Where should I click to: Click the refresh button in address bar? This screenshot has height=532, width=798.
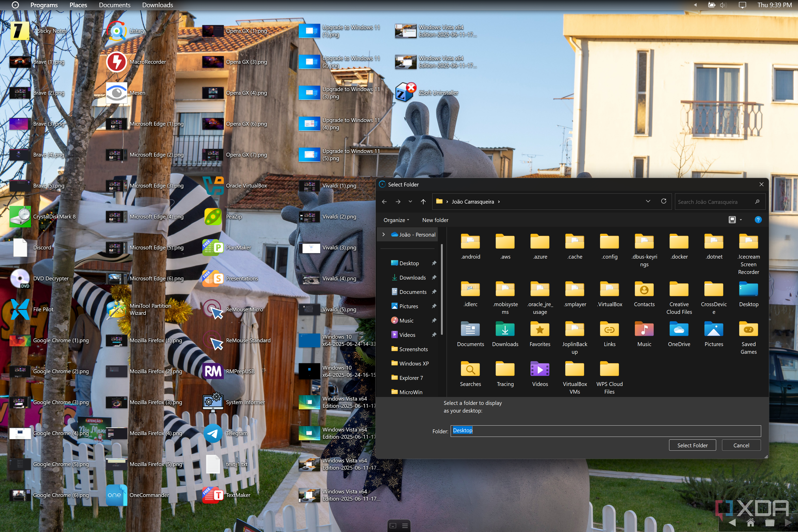pyautogui.click(x=663, y=202)
